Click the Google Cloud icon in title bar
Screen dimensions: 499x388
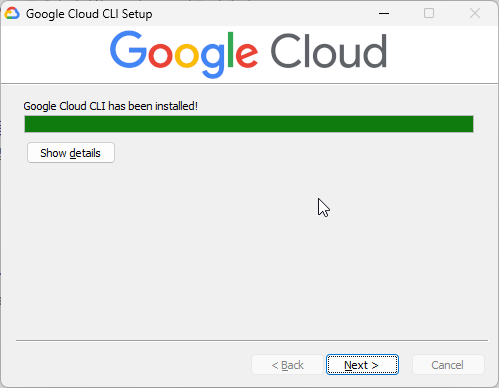[x=12, y=14]
